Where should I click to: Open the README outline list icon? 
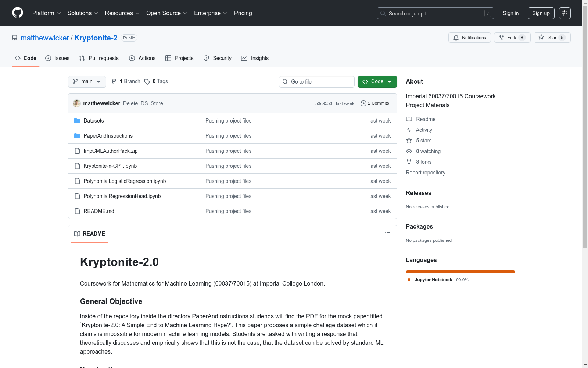[387, 234]
